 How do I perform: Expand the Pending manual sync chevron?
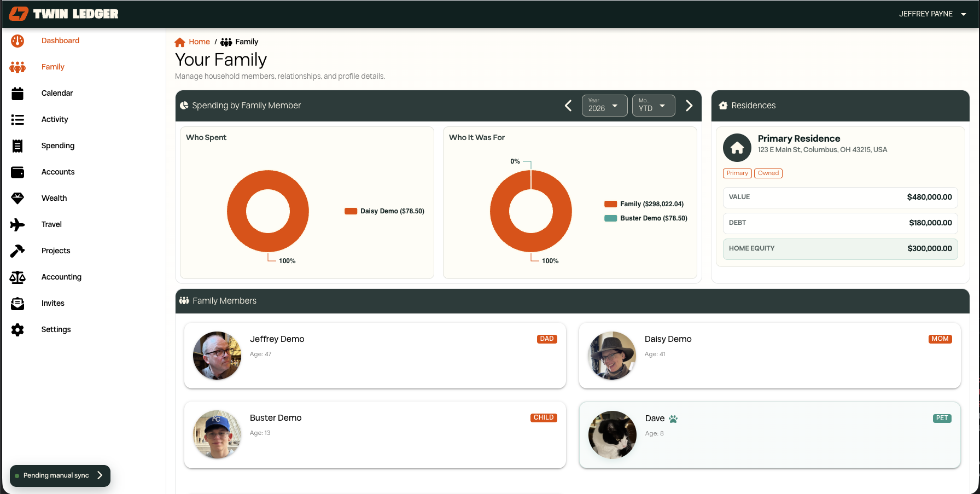(100, 475)
